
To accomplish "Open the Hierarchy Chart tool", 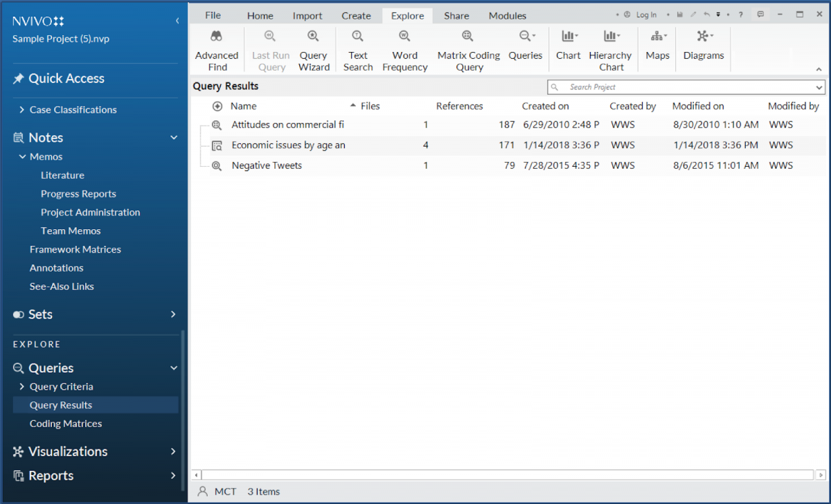I will click(610, 48).
